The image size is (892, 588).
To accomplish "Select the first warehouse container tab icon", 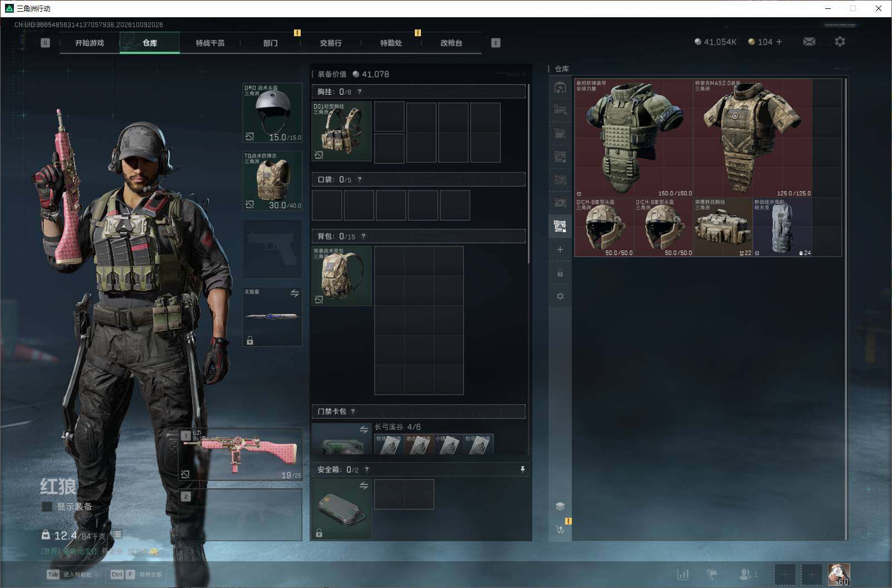I will [560, 87].
